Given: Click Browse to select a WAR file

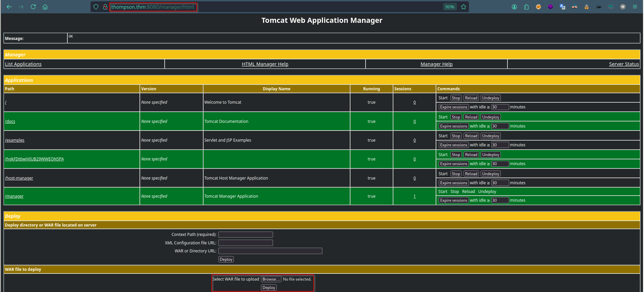Looking at the screenshot, I should coord(271,279).
